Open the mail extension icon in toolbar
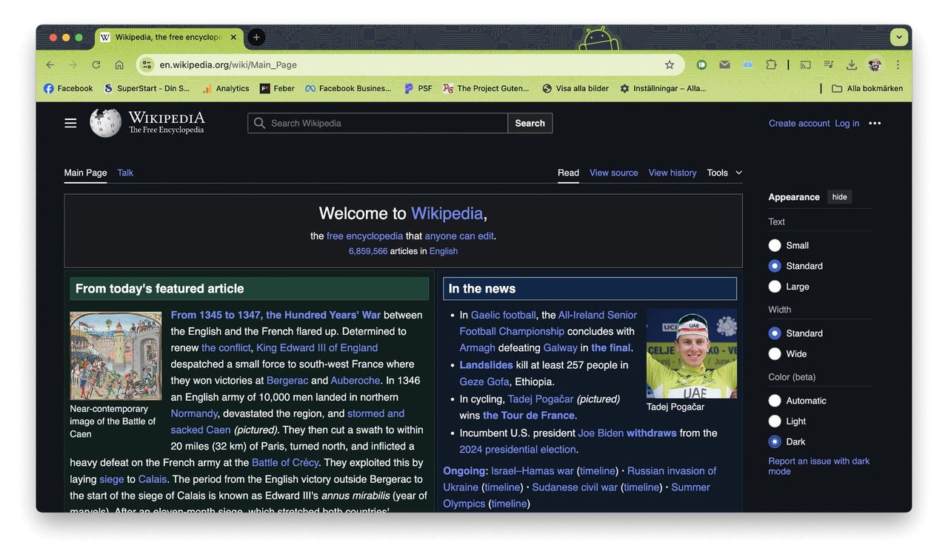 pos(724,64)
